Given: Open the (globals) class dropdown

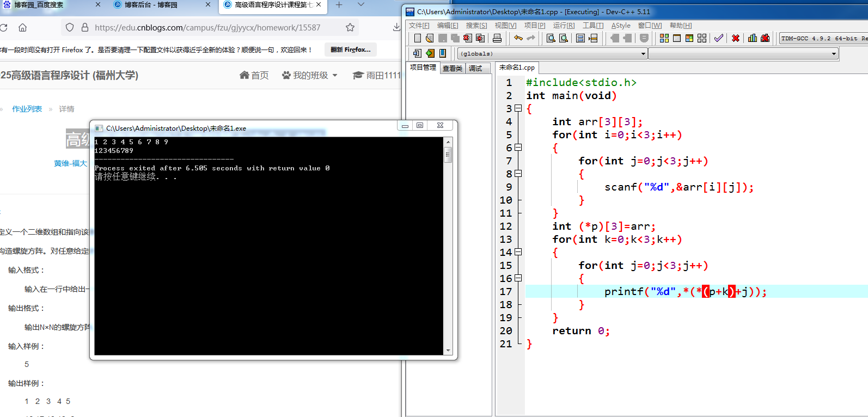Looking at the screenshot, I should click(553, 53).
